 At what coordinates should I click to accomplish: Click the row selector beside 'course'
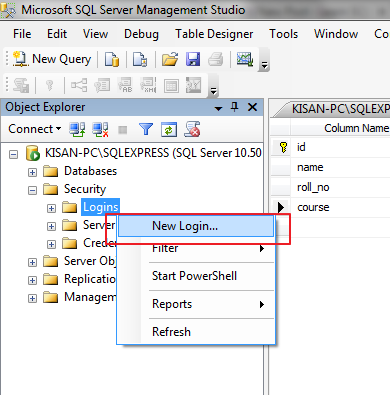coord(280,207)
